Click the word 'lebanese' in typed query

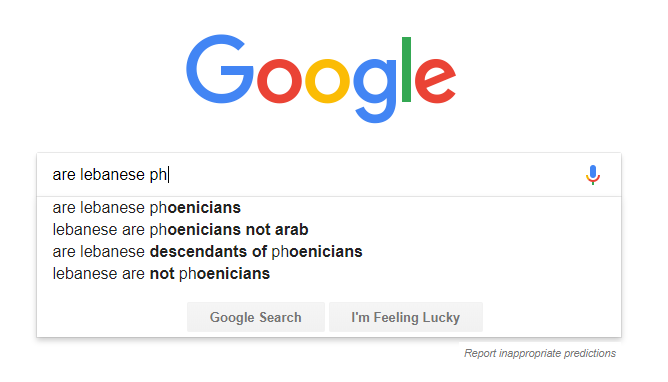click(x=112, y=175)
